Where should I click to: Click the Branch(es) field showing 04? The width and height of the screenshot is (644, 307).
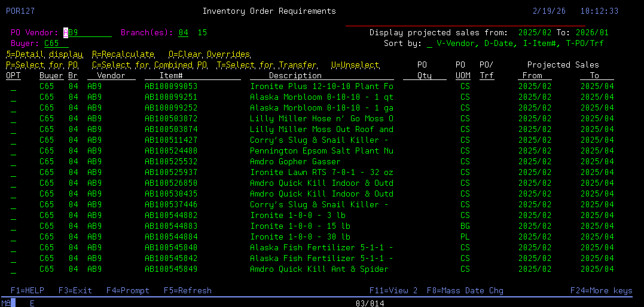point(183,33)
